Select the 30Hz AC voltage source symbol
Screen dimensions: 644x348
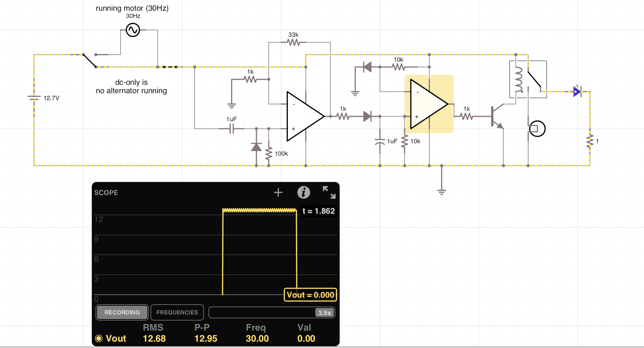(133, 30)
